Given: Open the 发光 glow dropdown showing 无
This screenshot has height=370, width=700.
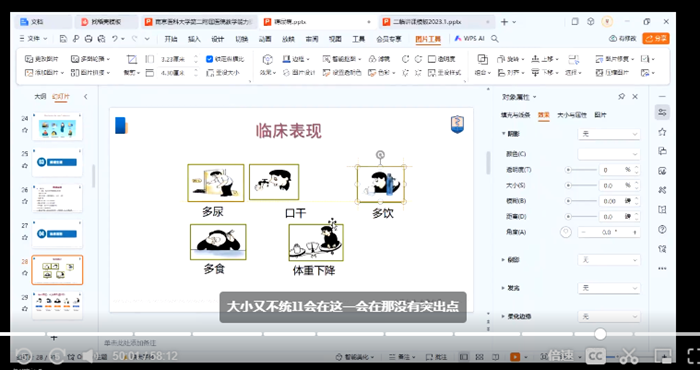Looking at the screenshot, I should click(608, 288).
